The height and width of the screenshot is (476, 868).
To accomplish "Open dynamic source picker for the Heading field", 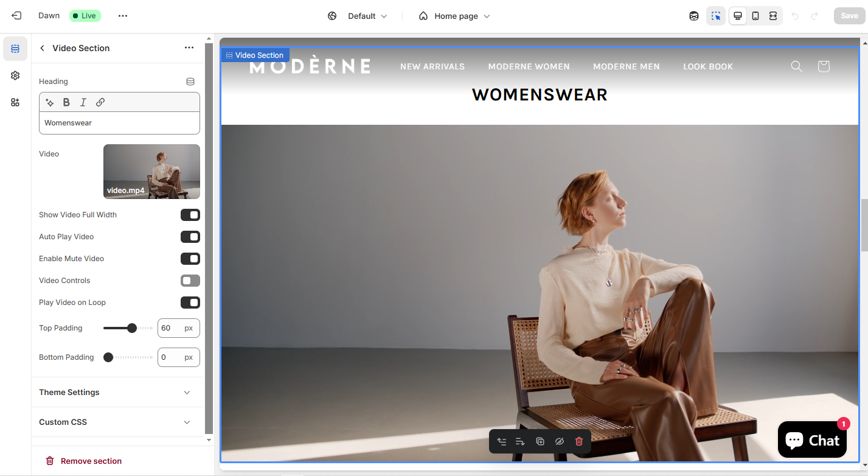I will pos(189,81).
